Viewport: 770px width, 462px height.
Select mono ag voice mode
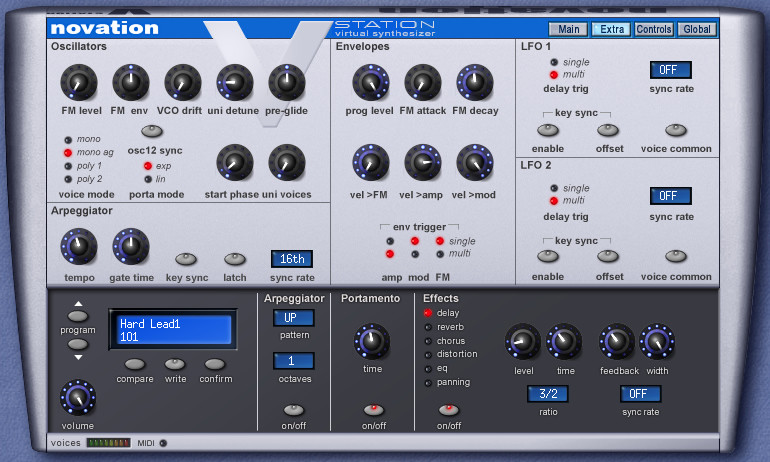pos(68,153)
